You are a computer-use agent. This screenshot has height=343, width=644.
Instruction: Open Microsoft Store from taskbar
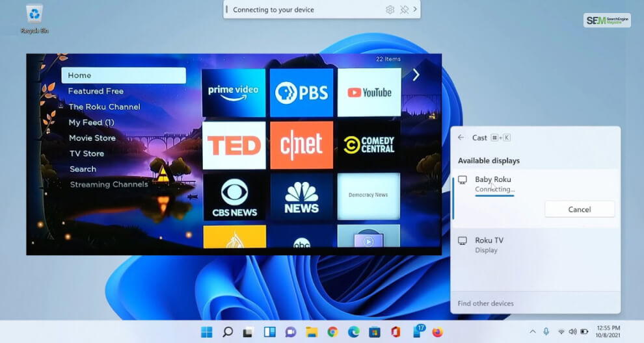coord(375,332)
